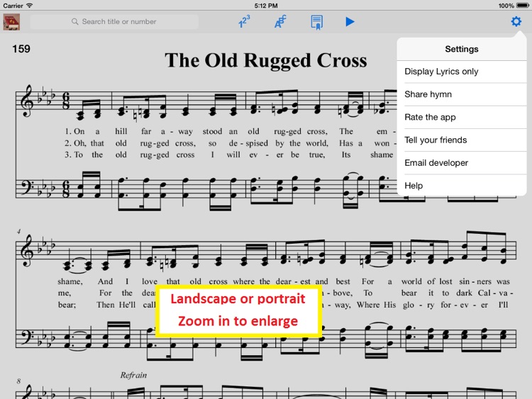The height and width of the screenshot is (399, 532).
Task: Click the Search title or number field
Action: (x=114, y=22)
